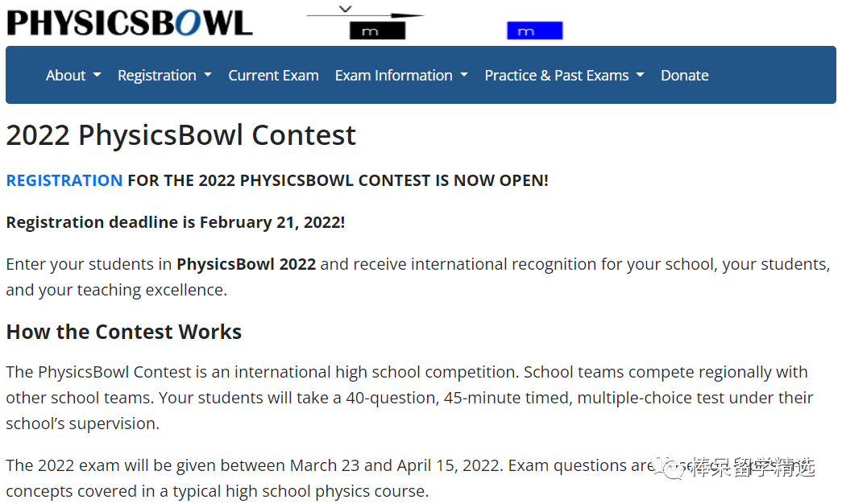Open the Registration menu
Screen dimensions: 842x504
coord(157,75)
